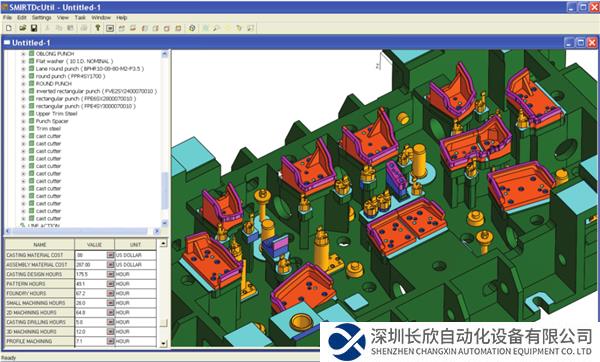600x362 pixels.
Task: Click the Save floppy disk icon
Action: pos(34,28)
